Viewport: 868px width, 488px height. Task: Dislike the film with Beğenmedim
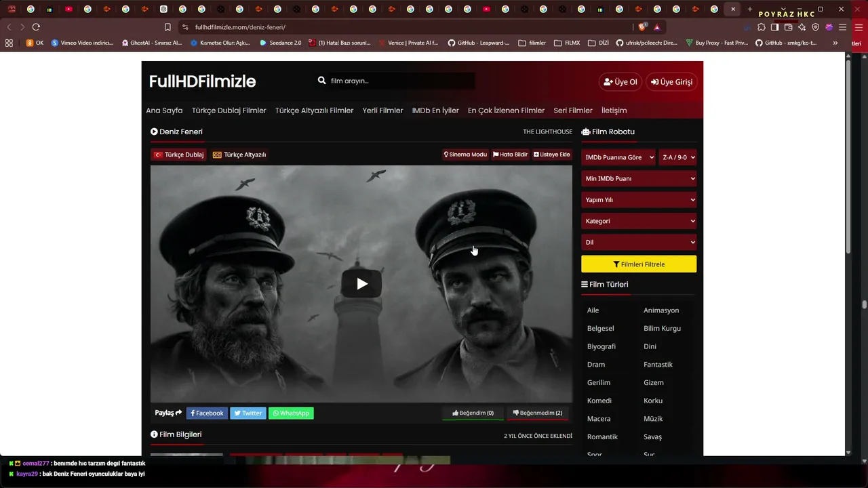point(537,413)
